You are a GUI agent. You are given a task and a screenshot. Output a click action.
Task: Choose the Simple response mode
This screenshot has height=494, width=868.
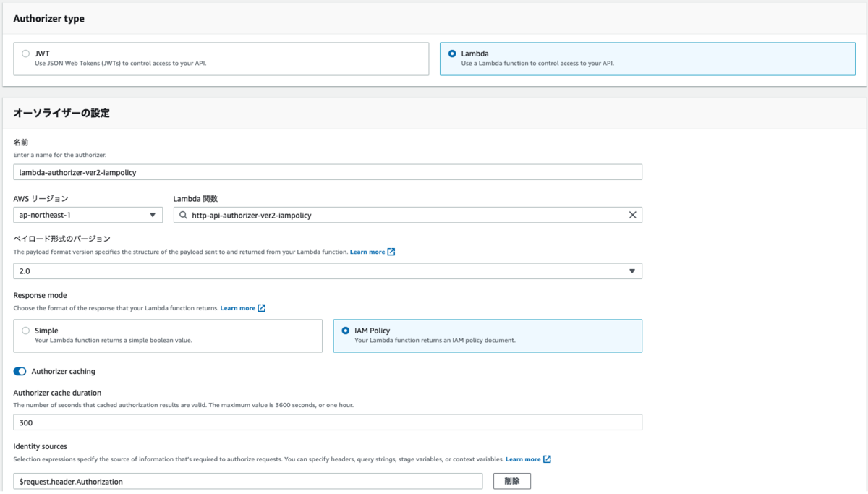26,331
